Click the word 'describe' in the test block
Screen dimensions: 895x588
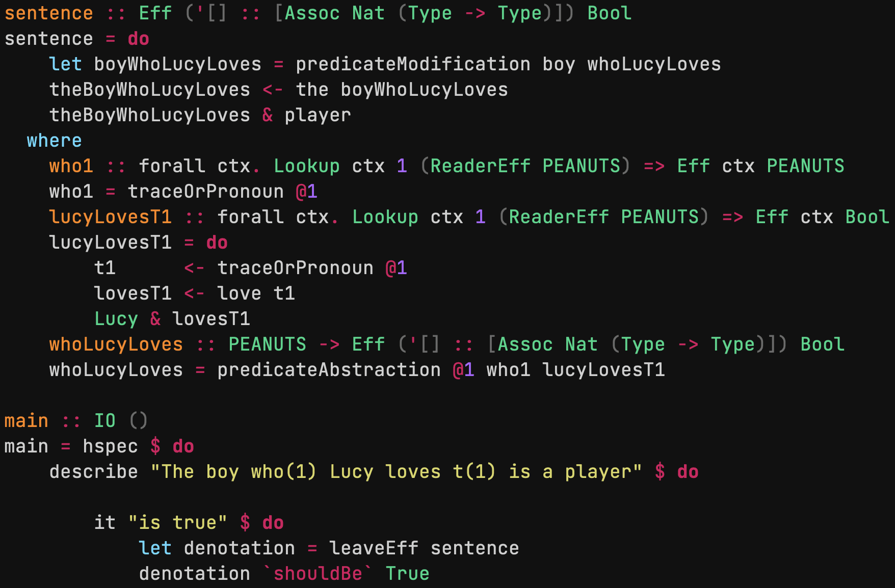tap(94, 471)
